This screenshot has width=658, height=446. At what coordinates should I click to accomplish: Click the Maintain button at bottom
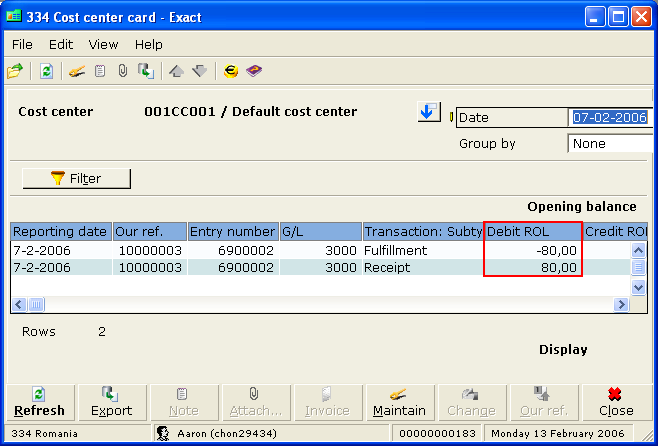[399, 402]
